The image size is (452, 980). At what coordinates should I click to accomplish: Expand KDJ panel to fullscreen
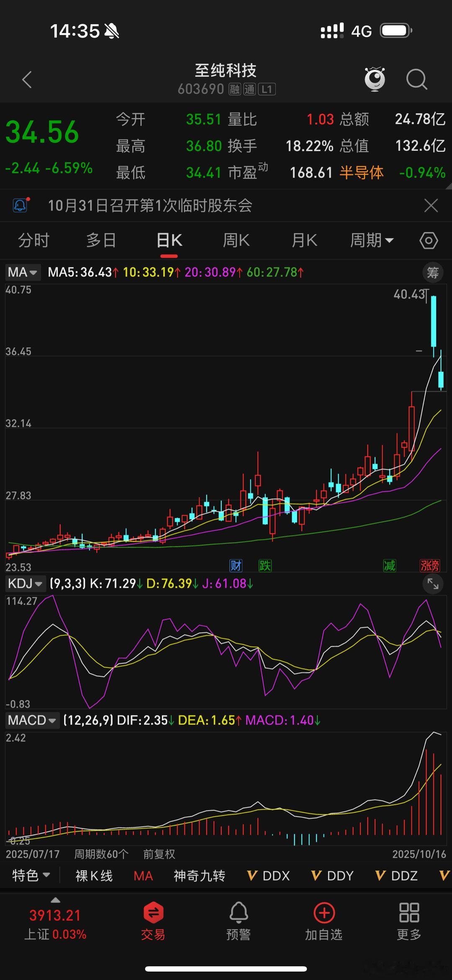(x=433, y=584)
